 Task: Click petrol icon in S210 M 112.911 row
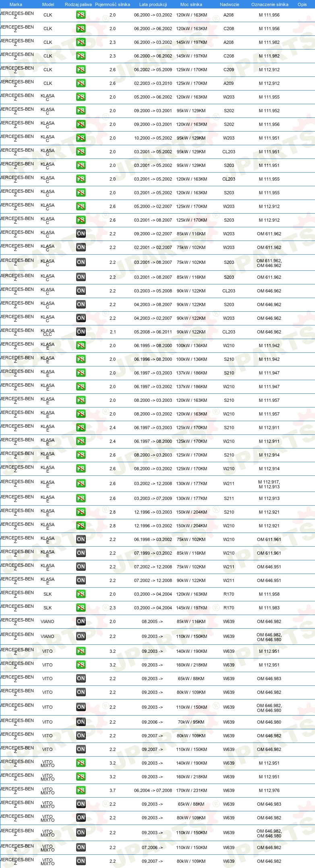81,428
